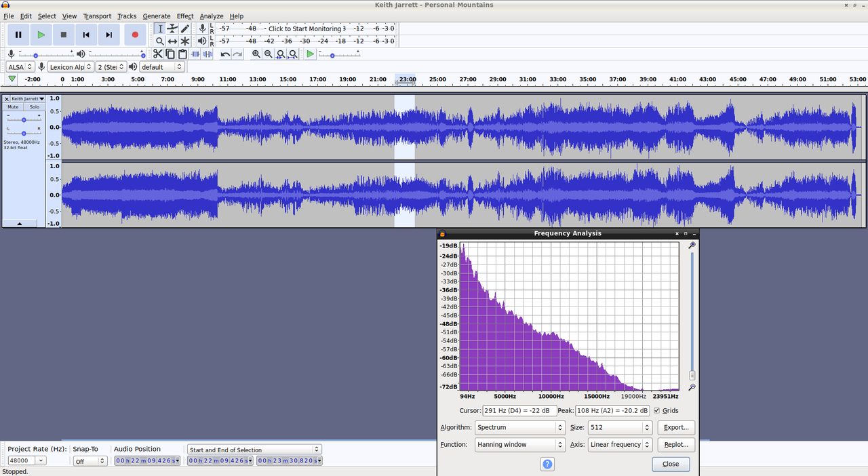Open the Size 512 dropdown
Image resolution: width=868 pixels, height=476 pixels.
620,428
